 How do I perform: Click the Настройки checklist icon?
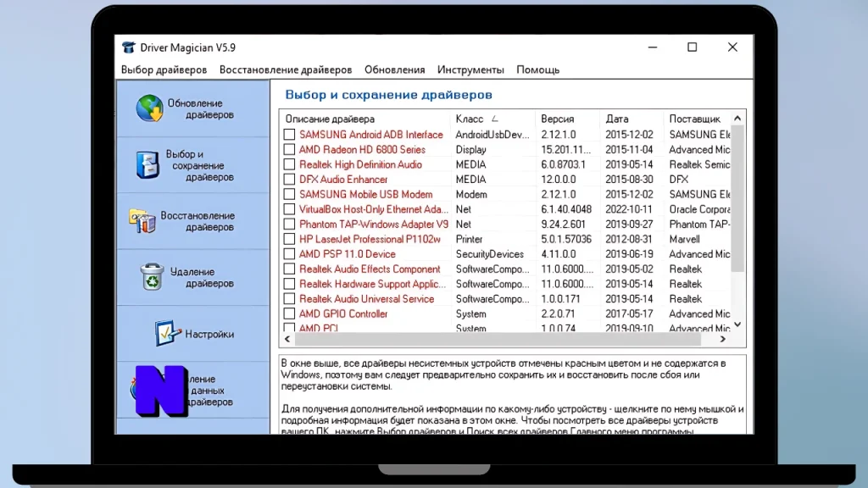(x=168, y=333)
